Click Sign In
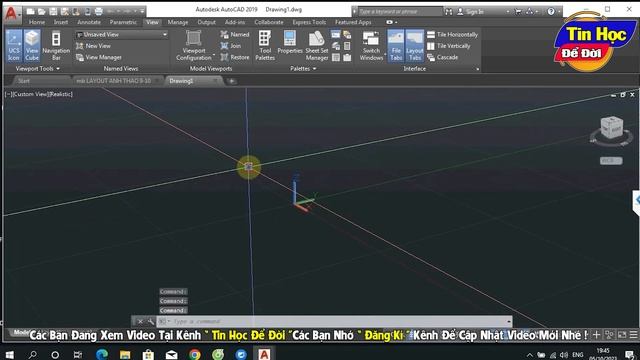 (x=470, y=12)
